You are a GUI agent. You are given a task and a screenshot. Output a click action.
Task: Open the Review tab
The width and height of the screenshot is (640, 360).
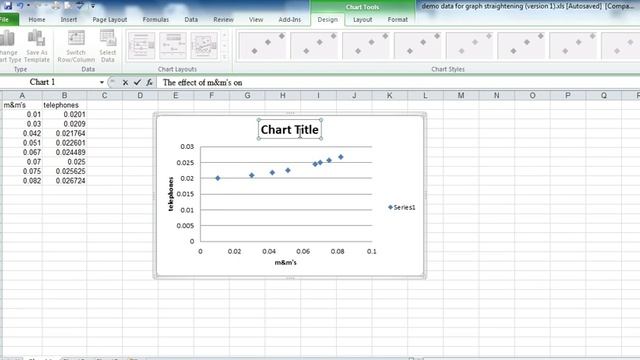223,20
